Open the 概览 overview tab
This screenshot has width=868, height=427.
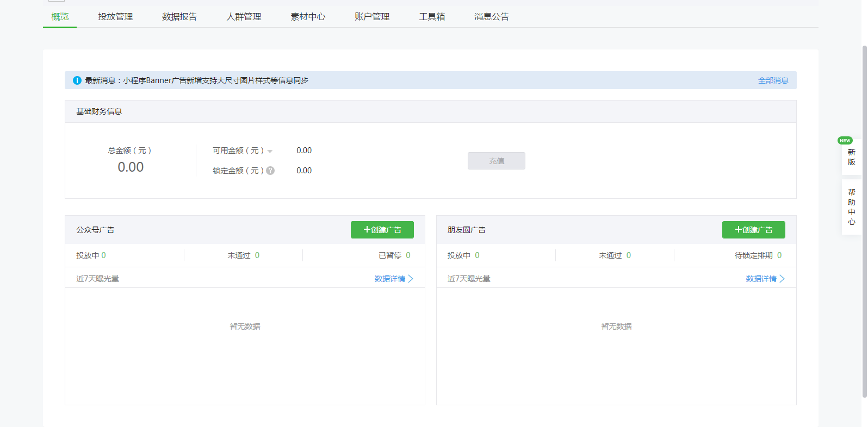pyautogui.click(x=60, y=17)
